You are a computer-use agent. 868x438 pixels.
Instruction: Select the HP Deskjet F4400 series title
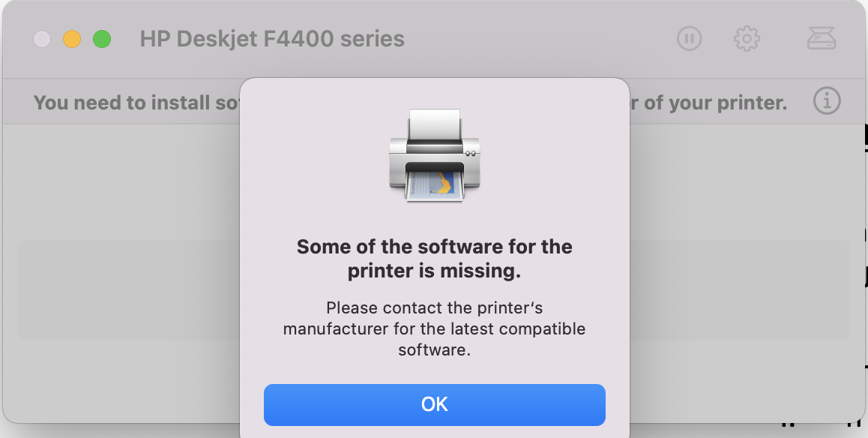coord(271,39)
